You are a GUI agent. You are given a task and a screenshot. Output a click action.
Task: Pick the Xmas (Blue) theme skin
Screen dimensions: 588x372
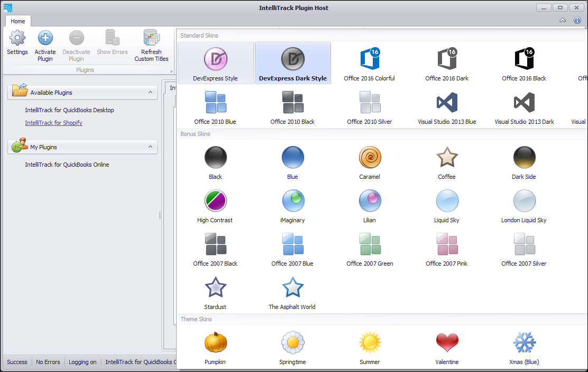tap(524, 348)
